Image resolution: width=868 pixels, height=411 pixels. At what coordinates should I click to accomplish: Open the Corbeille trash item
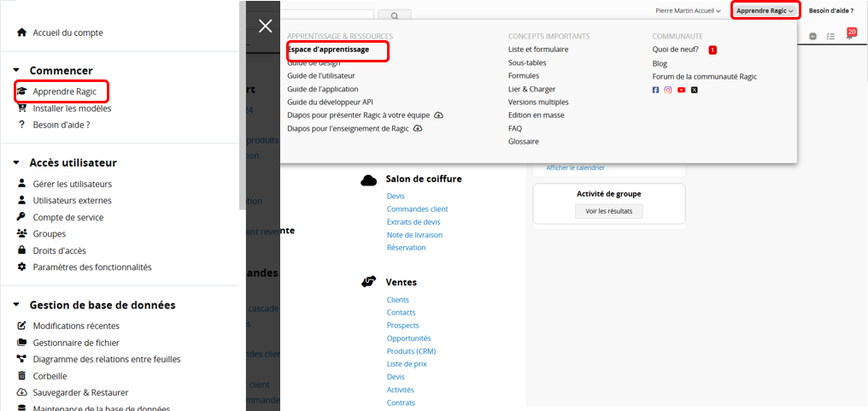point(50,376)
